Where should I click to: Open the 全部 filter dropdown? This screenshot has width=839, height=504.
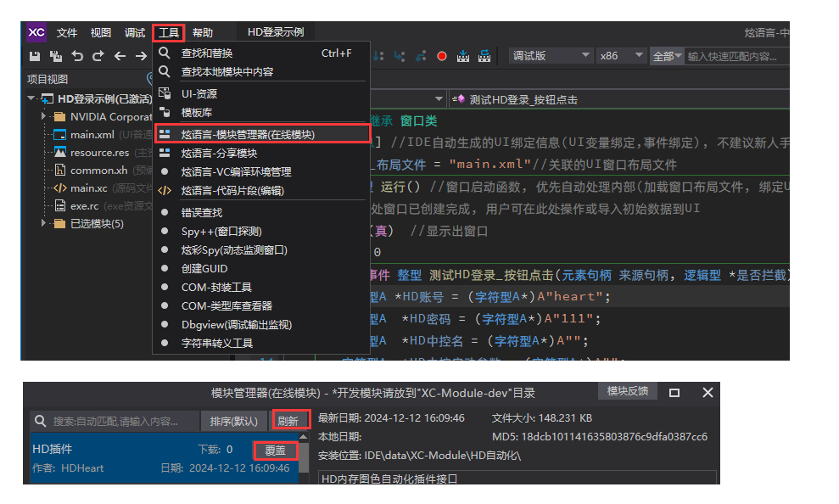tap(667, 56)
